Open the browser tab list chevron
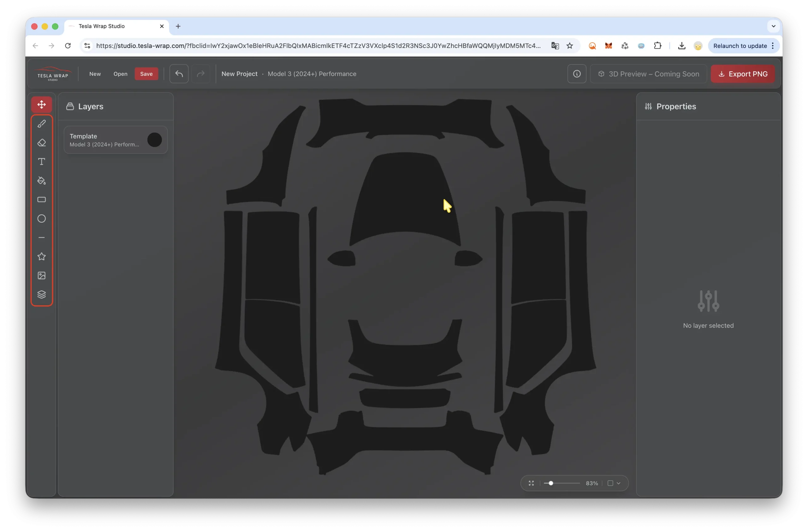 click(773, 26)
